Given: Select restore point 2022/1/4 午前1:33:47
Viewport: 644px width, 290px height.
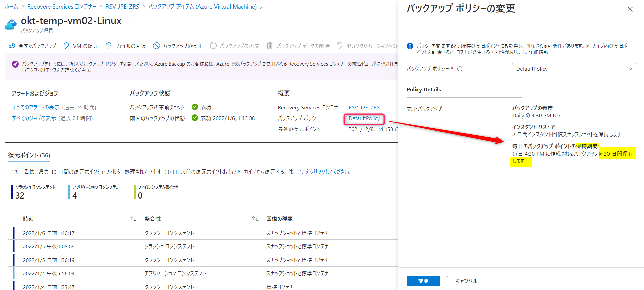Looking at the screenshot, I should click(x=49, y=287).
